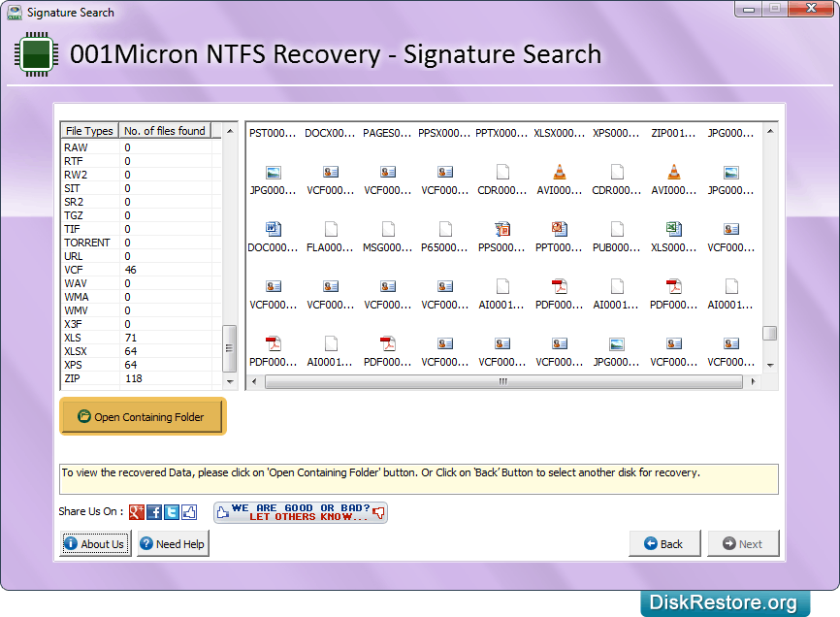Click the PPTX000 file label
The height and width of the screenshot is (617, 840).
(501, 133)
